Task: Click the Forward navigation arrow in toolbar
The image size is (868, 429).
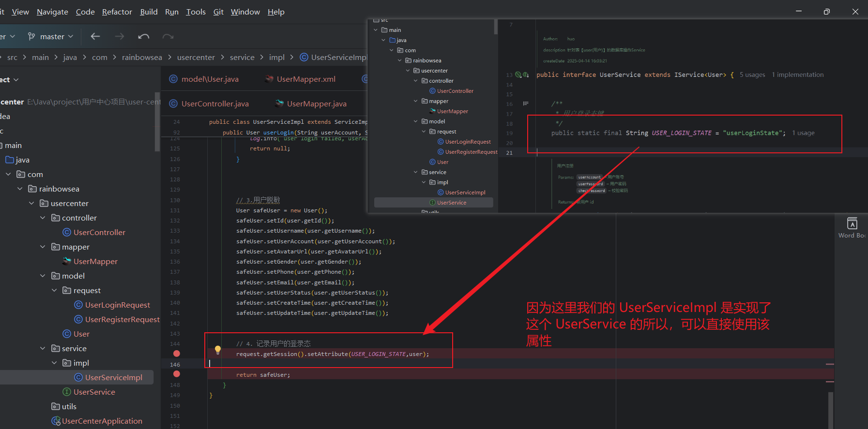Action: coord(119,36)
